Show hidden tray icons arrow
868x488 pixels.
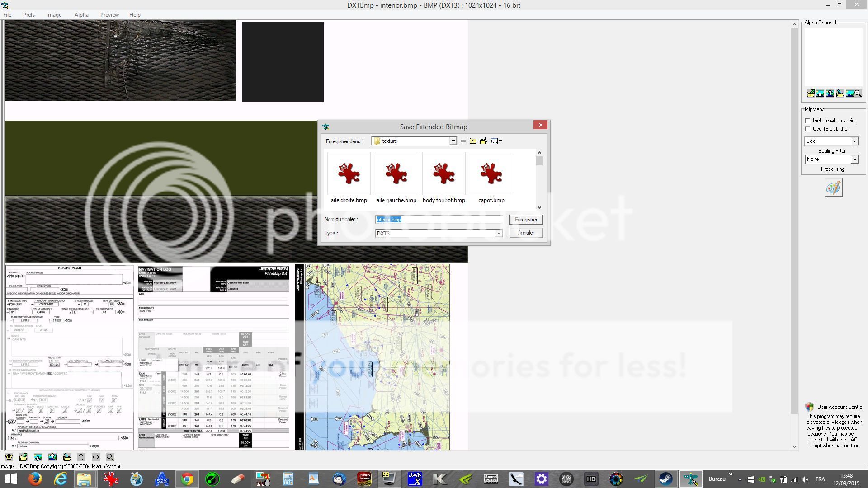point(740,479)
